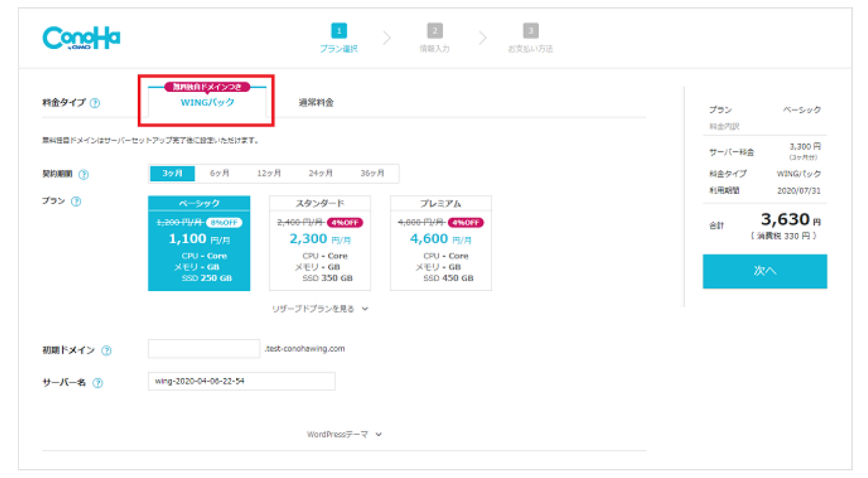Click the 次へ button

pyautogui.click(x=765, y=271)
